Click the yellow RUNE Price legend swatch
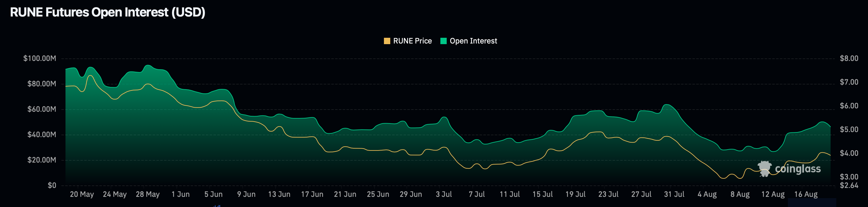Screen dimensions: 868x207 click(x=387, y=41)
